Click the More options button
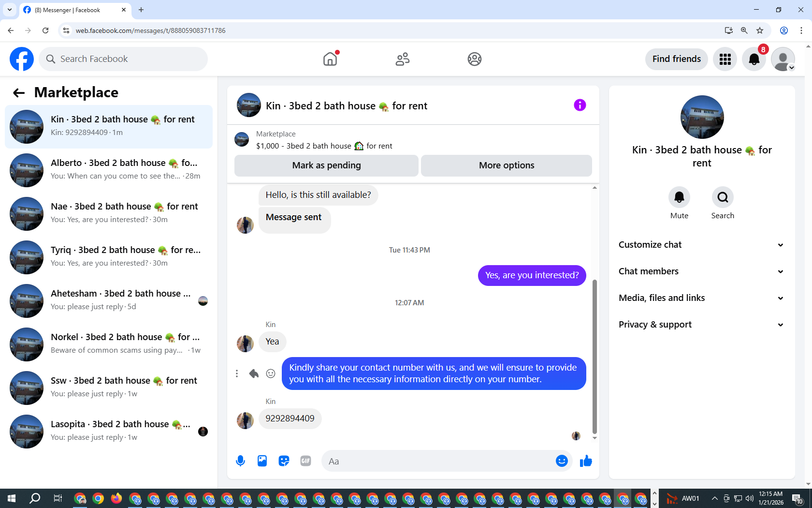The image size is (812, 508). pos(507,165)
